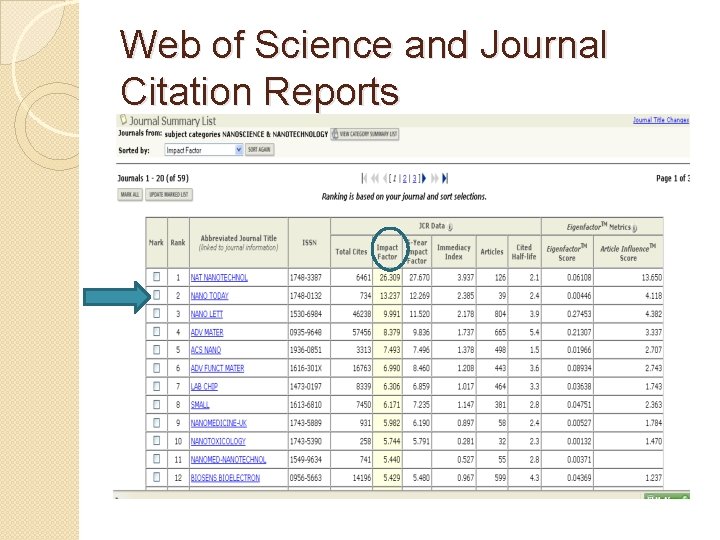Open BIOSENS BIOELECTRON journal link
720x540 pixels.
coord(225,478)
